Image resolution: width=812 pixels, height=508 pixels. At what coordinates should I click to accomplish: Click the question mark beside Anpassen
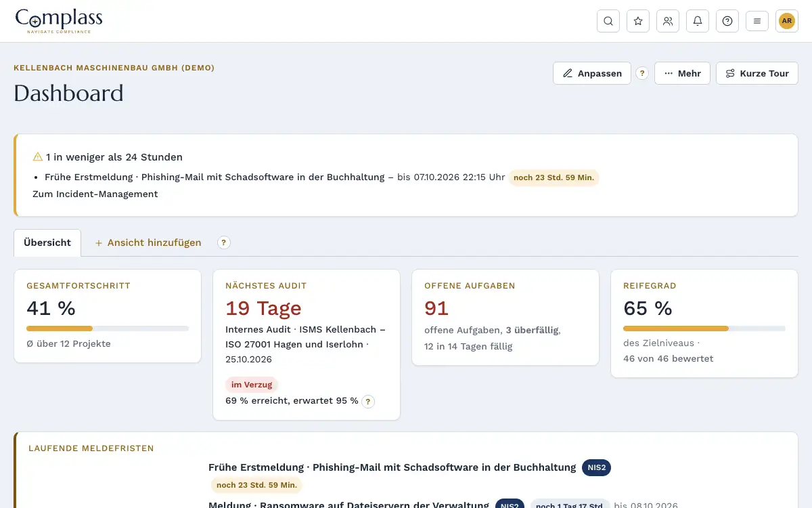(642, 73)
